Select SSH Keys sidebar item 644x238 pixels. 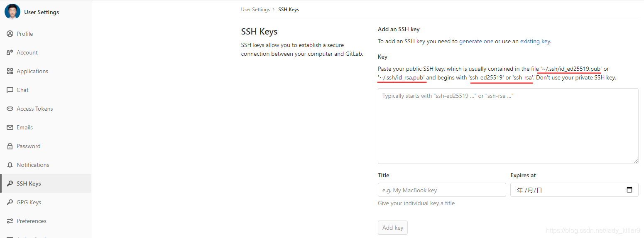click(46, 183)
